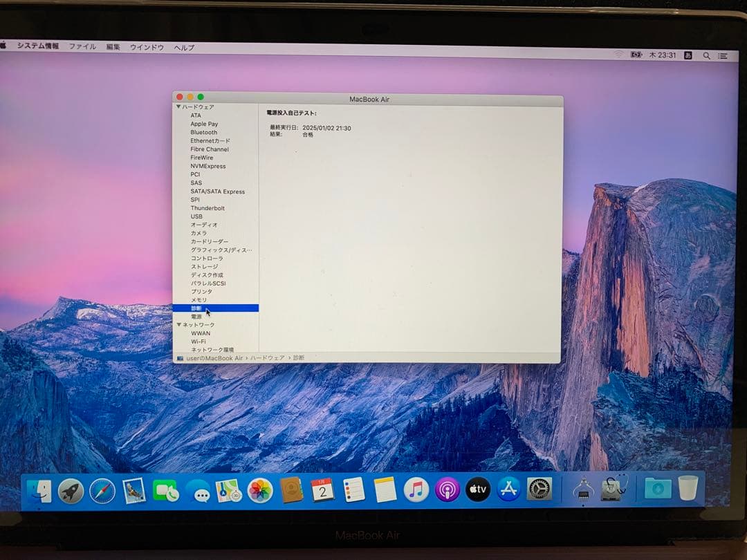
Task: Open the Calendar showing date 2
Action: (322, 489)
